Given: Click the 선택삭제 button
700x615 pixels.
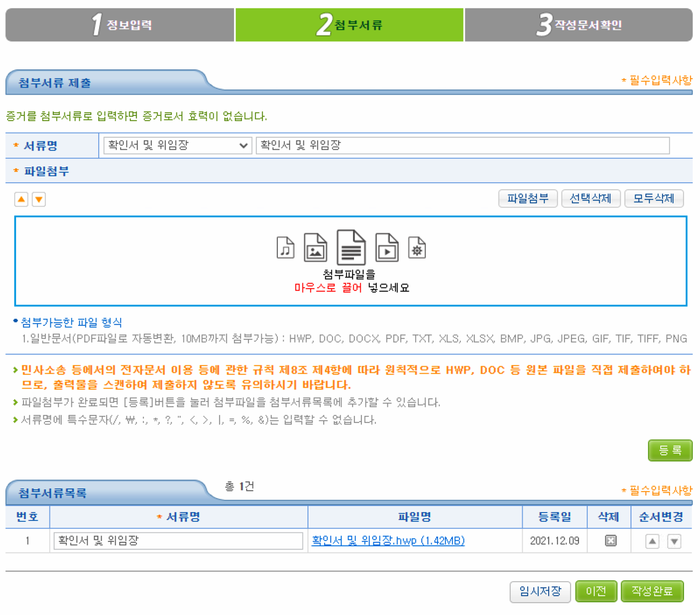Looking at the screenshot, I should [x=591, y=199].
